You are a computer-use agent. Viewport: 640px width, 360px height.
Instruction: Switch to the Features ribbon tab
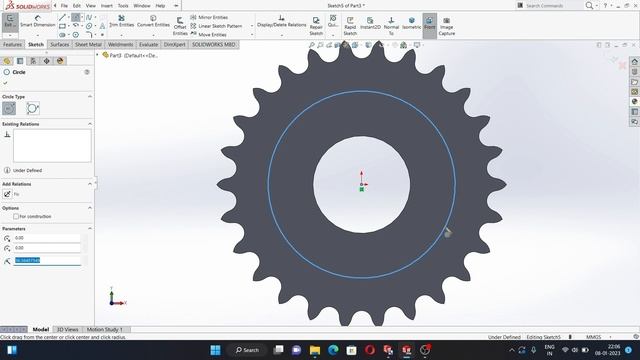pyautogui.click(x=12, y=44)
